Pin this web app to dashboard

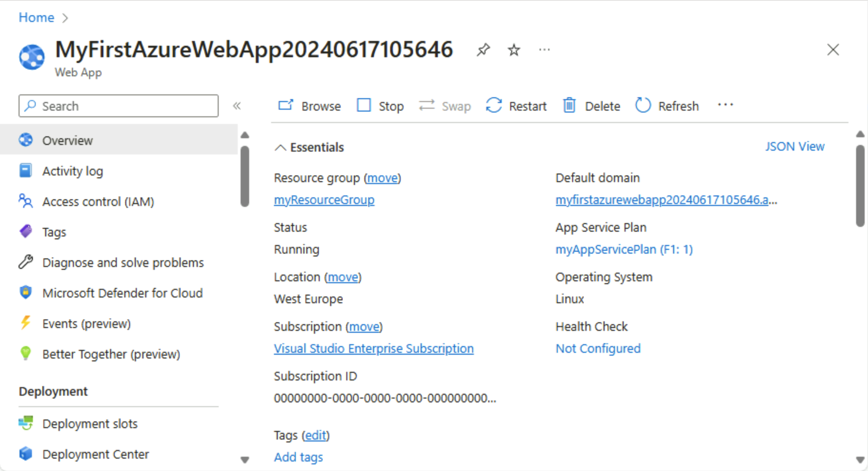483,50
